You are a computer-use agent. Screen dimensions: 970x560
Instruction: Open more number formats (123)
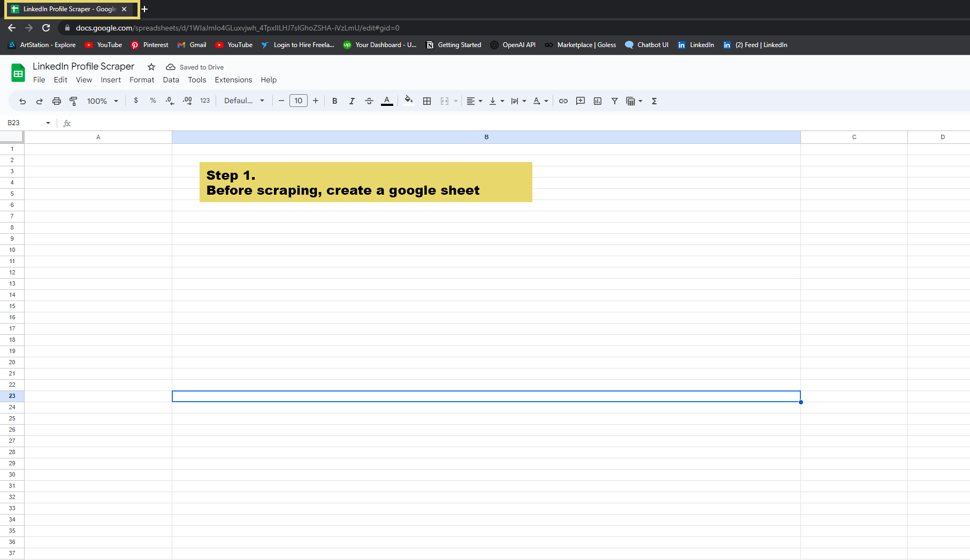(x=205, y=101)
